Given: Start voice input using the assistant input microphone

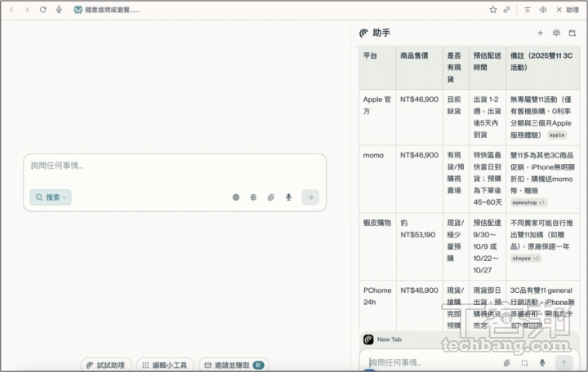Looking at the screenshot, I should click(x=542, y=362).
